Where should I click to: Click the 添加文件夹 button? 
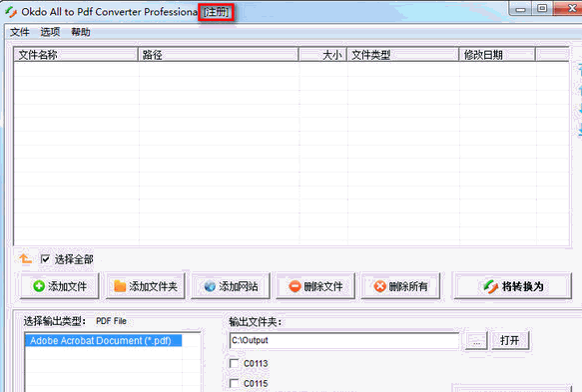(x=145, y=286)
